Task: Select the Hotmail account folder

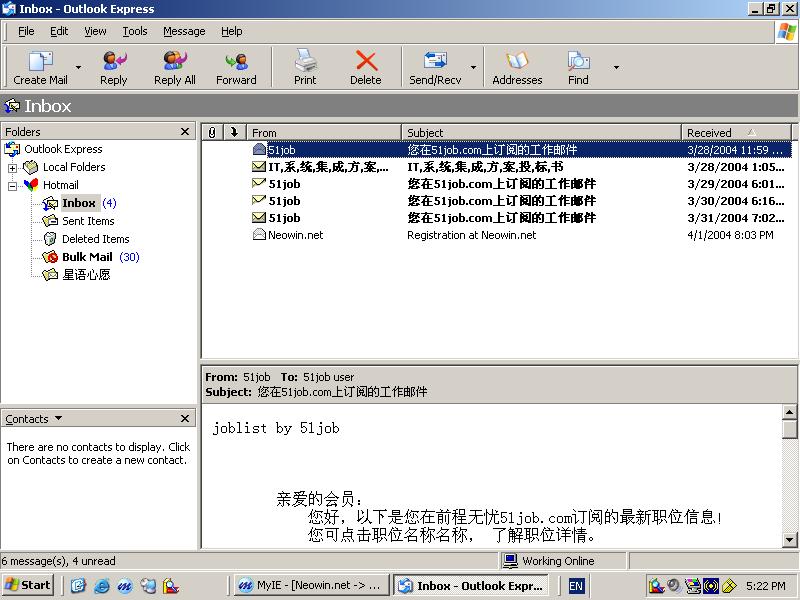Action: (60, 185)
